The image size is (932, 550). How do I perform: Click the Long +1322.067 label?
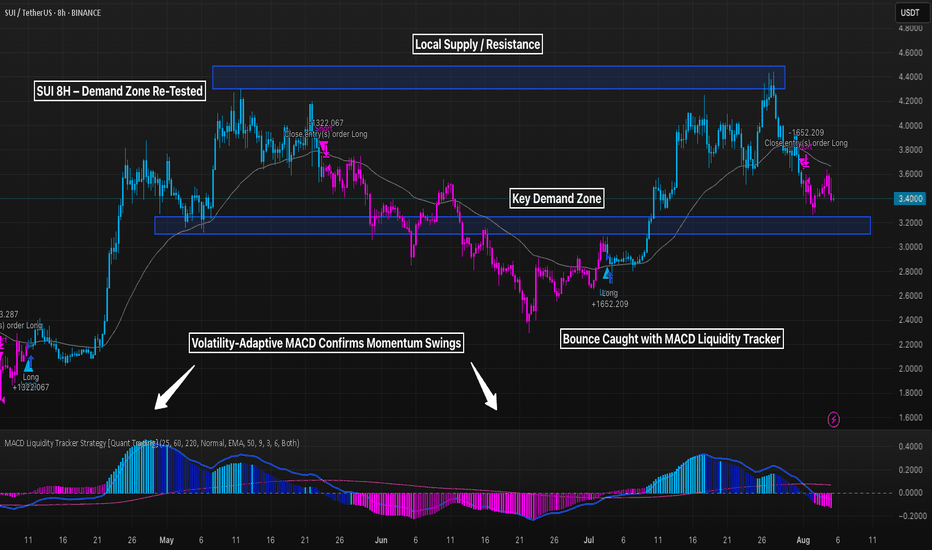pyautogui.click(x=31, y=382)
